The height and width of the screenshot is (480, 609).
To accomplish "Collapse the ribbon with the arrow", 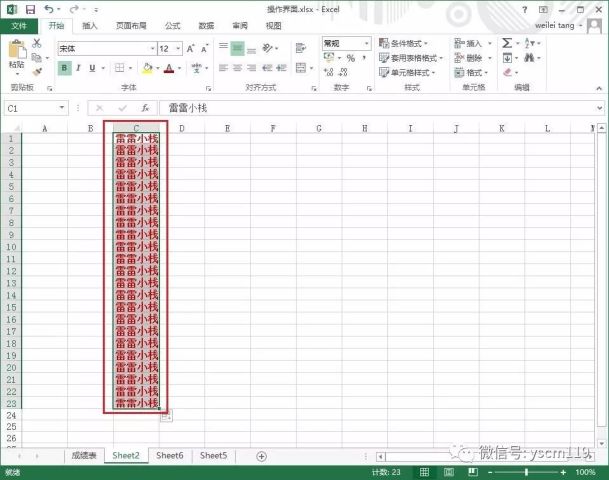I will pyautogui.click(x=599, y=89).
